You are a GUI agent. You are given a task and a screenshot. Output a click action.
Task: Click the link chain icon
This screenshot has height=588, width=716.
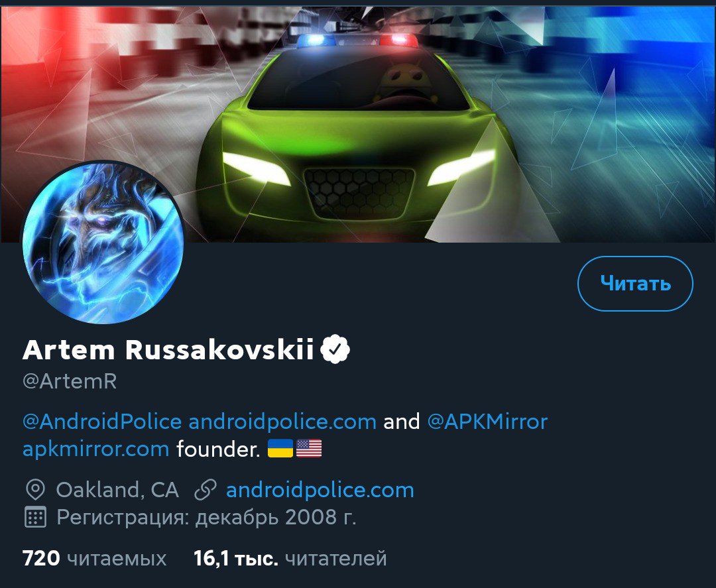[206, 490]
